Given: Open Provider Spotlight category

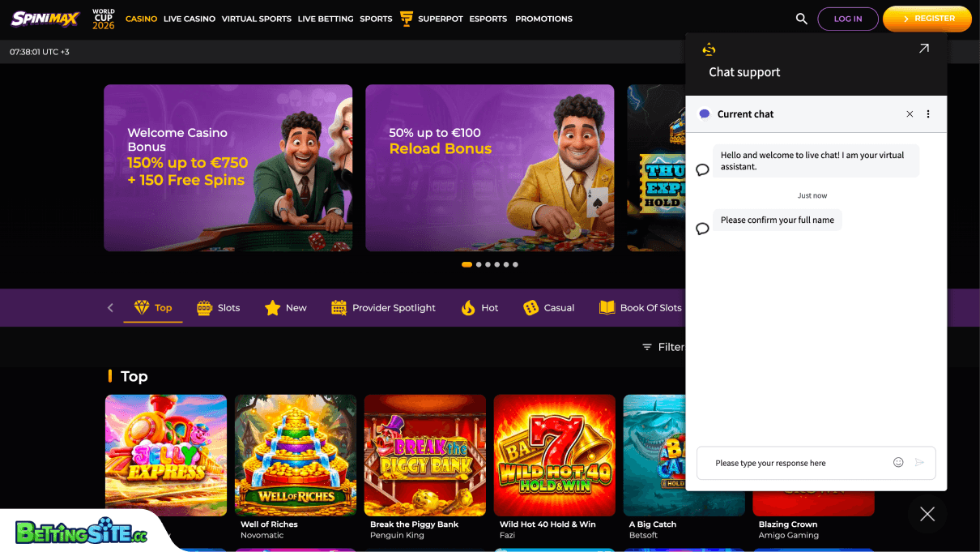Looking at the screenshot, I should tap(383, 308).
